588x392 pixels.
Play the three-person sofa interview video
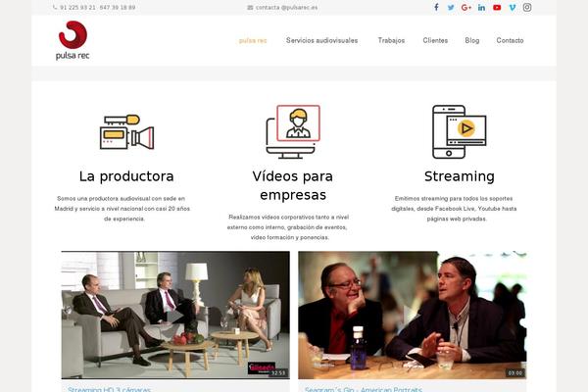click(175, 316)
